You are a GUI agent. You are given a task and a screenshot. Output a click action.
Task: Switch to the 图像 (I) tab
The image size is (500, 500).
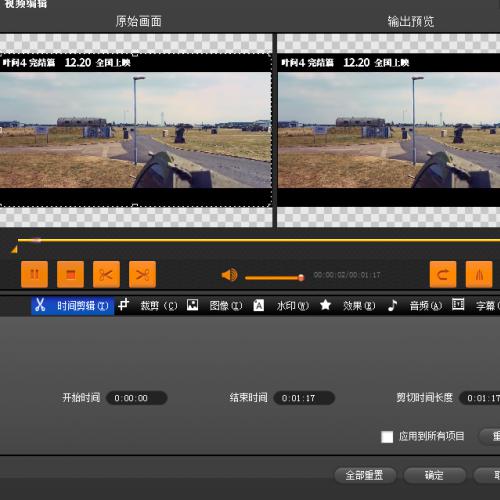(215, 306)
